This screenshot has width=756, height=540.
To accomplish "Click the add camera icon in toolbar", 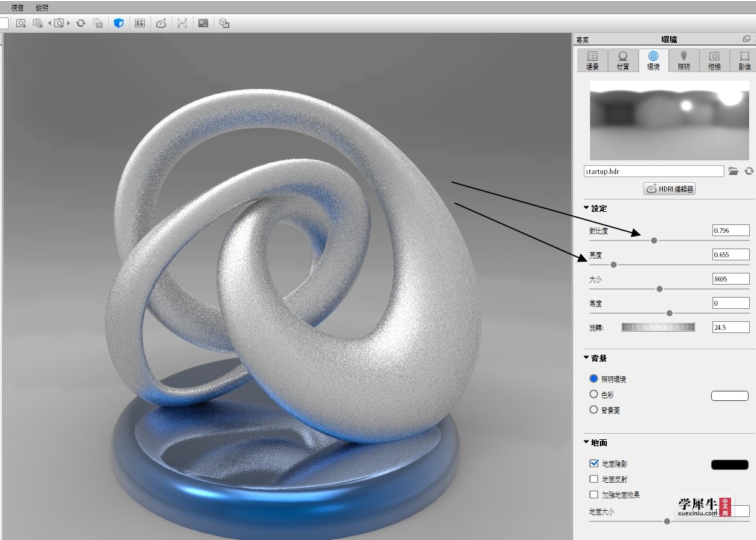I will [21, 23].
